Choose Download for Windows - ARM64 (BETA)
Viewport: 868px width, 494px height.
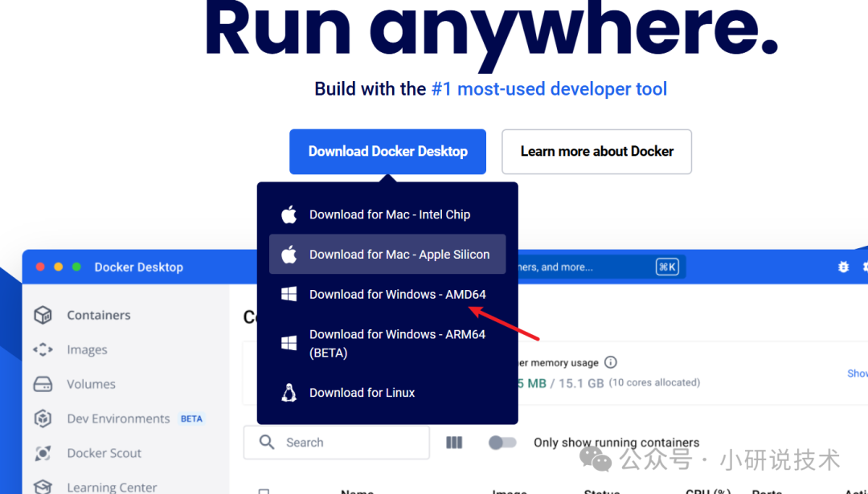[387, 344]
